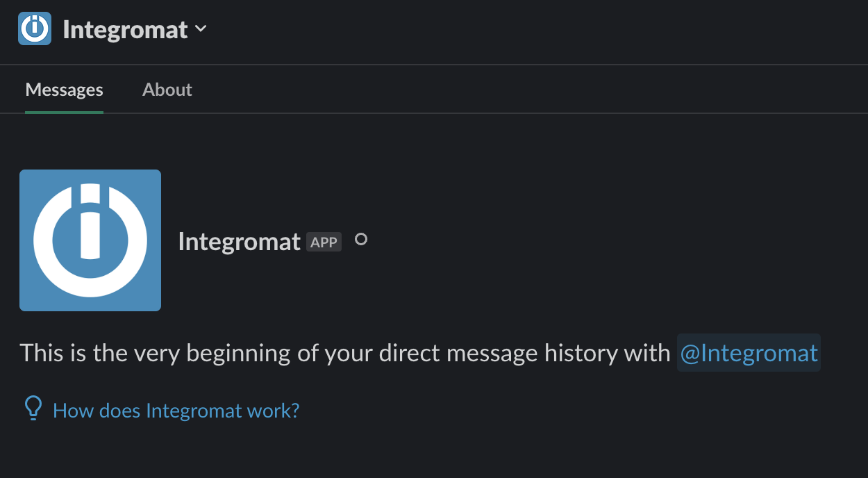Click the green underline below the Messages tab
Viewport: 868px width, 478px height.
coord(64,112)
